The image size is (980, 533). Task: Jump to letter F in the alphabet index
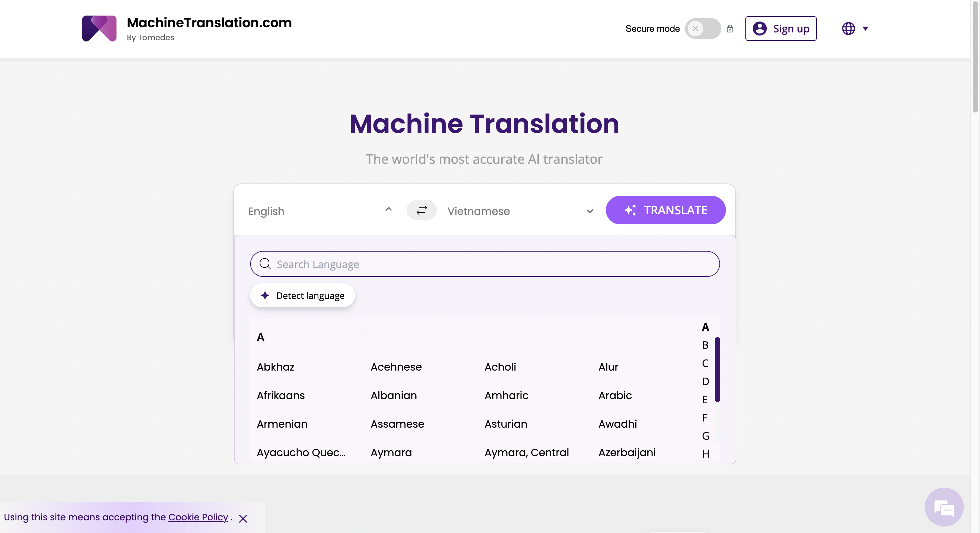(705, 418)
